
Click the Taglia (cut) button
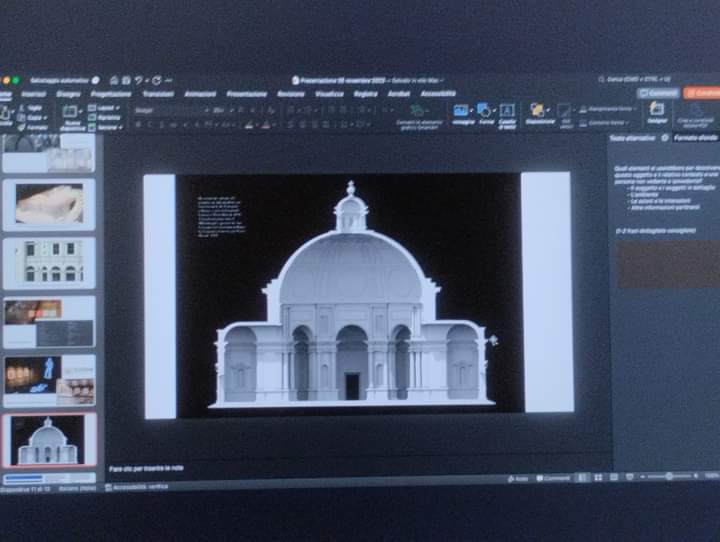pos(30,108)
